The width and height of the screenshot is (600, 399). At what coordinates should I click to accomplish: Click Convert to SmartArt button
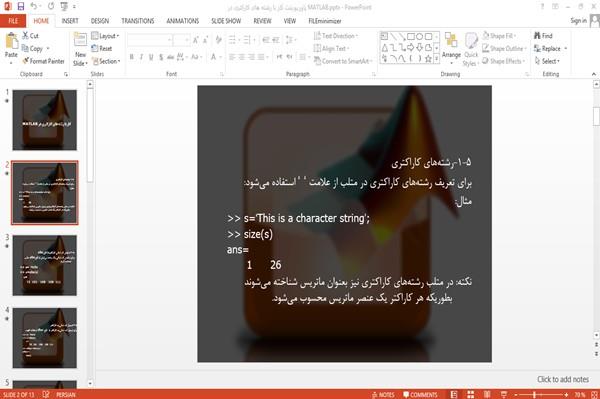point(342,61)
